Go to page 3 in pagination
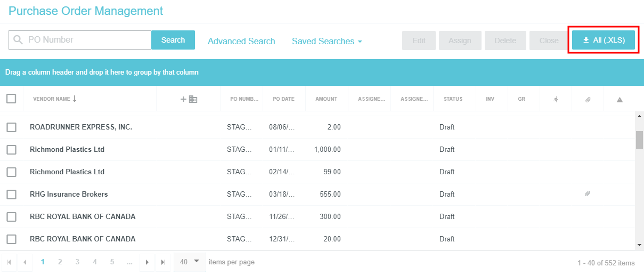This screenshot has height=275, width=644. (77, 262)
